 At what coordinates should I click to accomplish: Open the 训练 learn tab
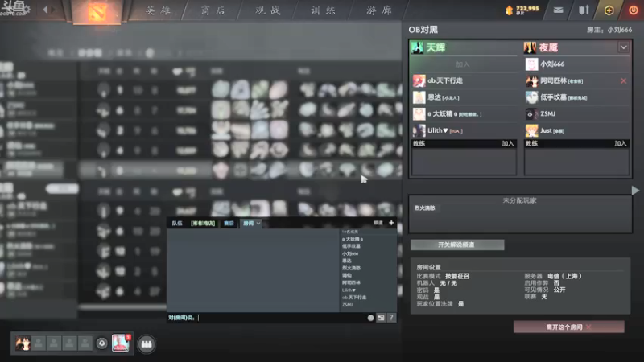tap(324, 10)
